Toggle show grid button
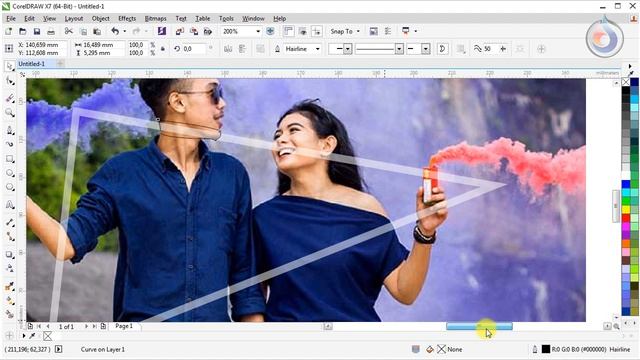 pos(302,31)
